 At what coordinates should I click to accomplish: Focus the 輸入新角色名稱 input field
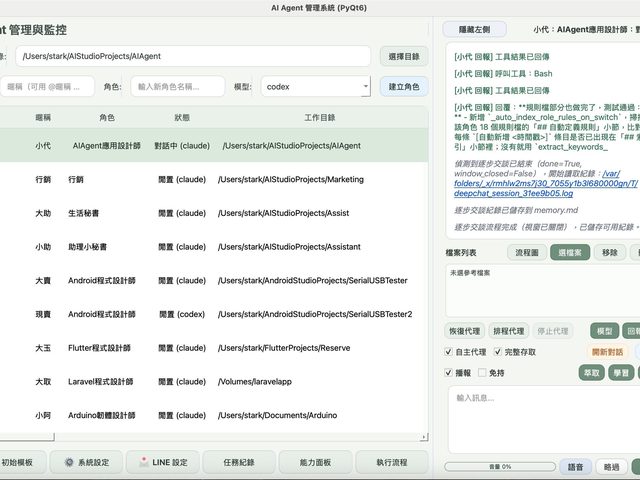point(178,87)
